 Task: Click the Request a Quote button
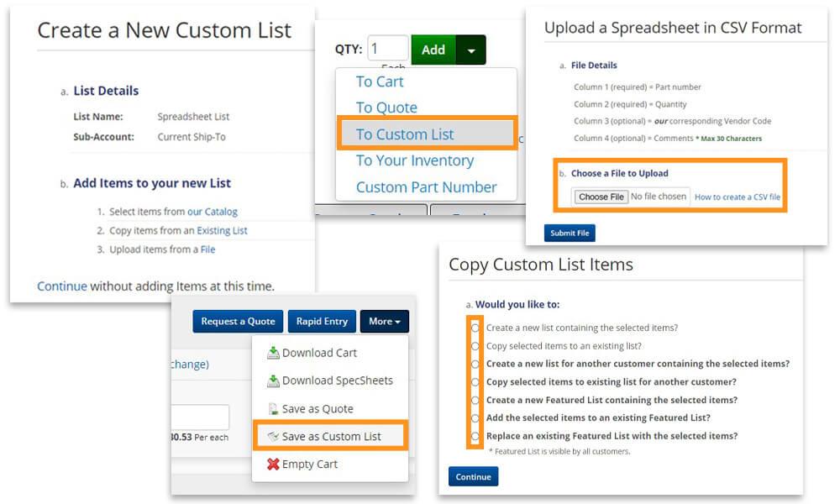[x=238, y=322]
